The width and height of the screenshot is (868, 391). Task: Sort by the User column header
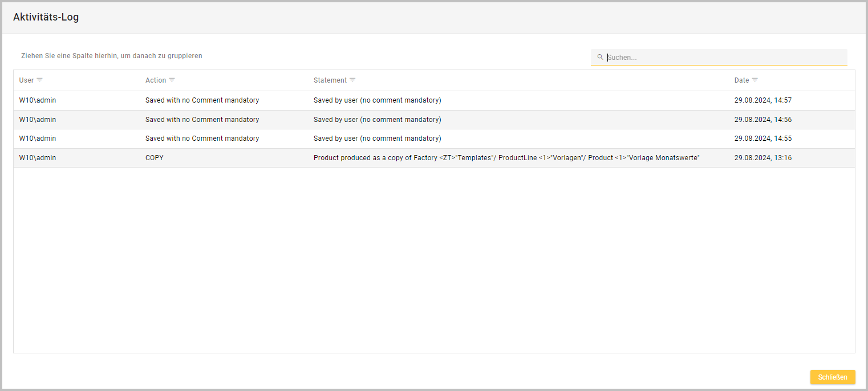point(26,80)
